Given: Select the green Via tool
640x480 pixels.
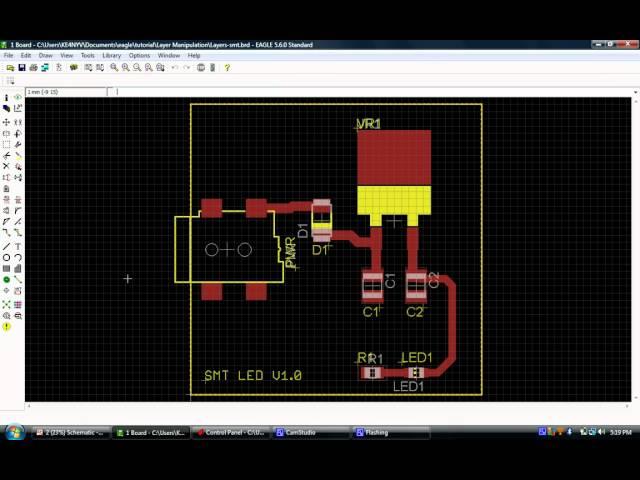Looking at the screenshot, I should pos(6,280).
